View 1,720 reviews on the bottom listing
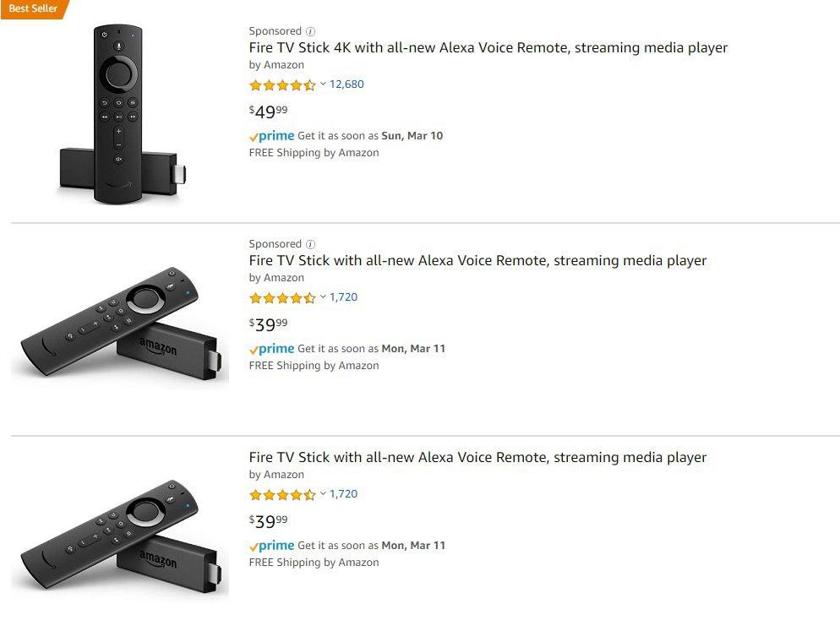The width and height of the screenshot is (840, 642). 343,494
